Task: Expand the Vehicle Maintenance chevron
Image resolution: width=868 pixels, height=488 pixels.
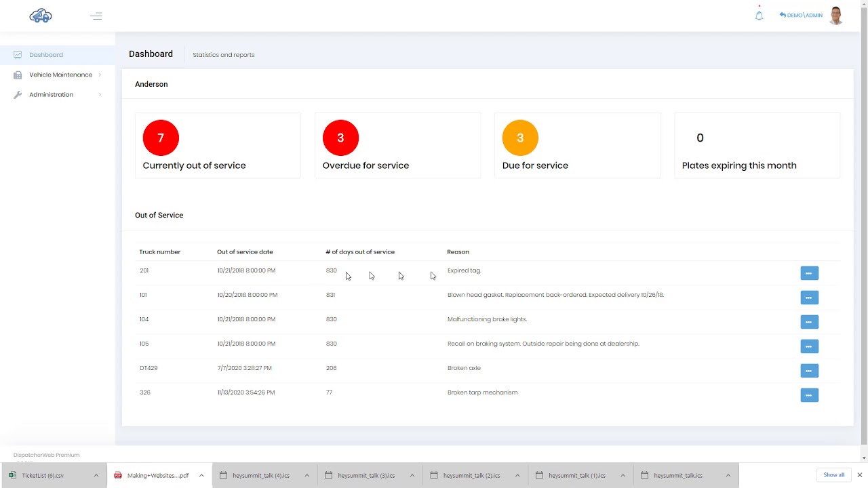Action: tap(100, 75)
